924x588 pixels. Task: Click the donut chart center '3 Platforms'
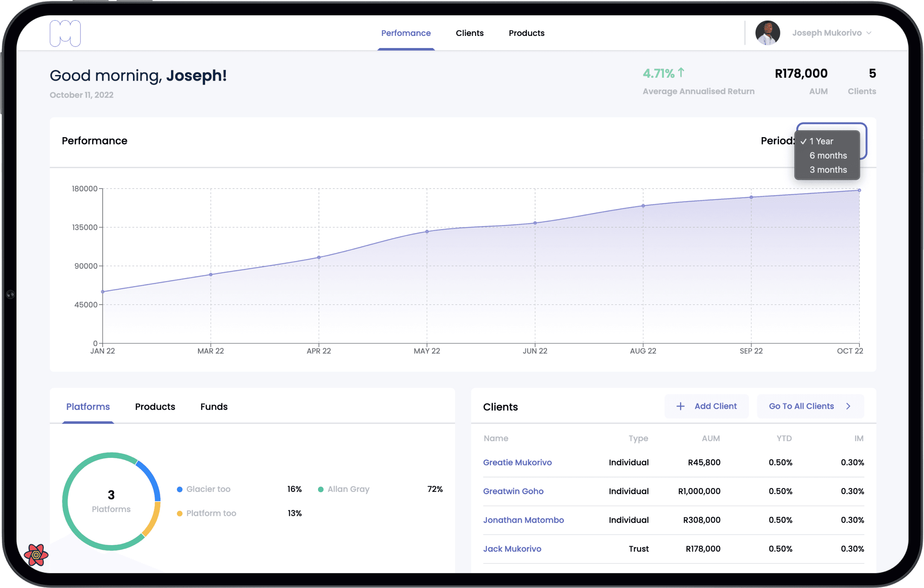point(111,501)
